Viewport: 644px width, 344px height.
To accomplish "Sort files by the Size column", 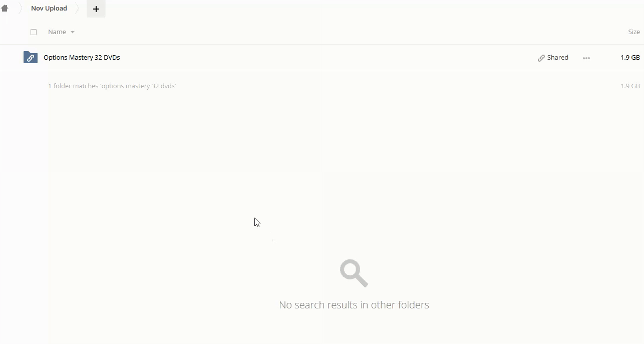I will click(634, 32).
